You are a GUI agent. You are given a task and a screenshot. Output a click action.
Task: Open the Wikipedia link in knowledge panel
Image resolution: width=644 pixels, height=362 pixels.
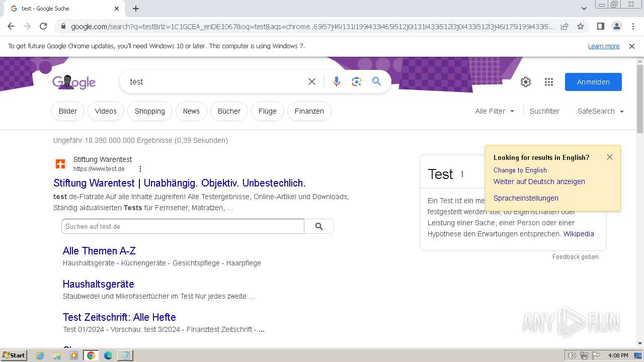click(x=579, y=234)
